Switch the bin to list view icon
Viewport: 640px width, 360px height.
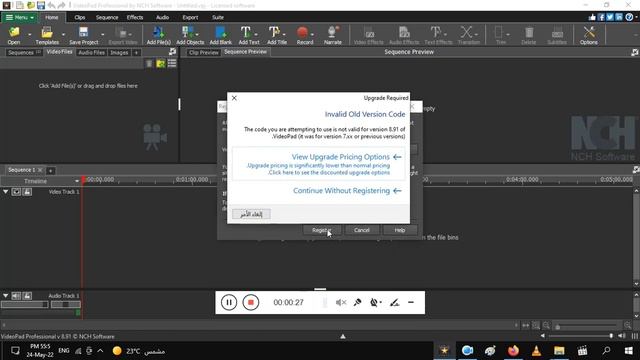pyautogui.click(x=172, y=64)
